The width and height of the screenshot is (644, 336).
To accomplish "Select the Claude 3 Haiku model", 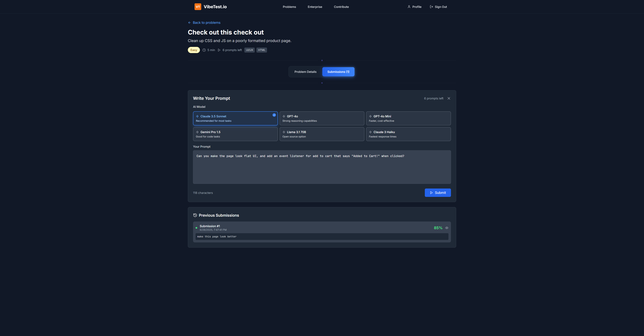I will [408, 134].
